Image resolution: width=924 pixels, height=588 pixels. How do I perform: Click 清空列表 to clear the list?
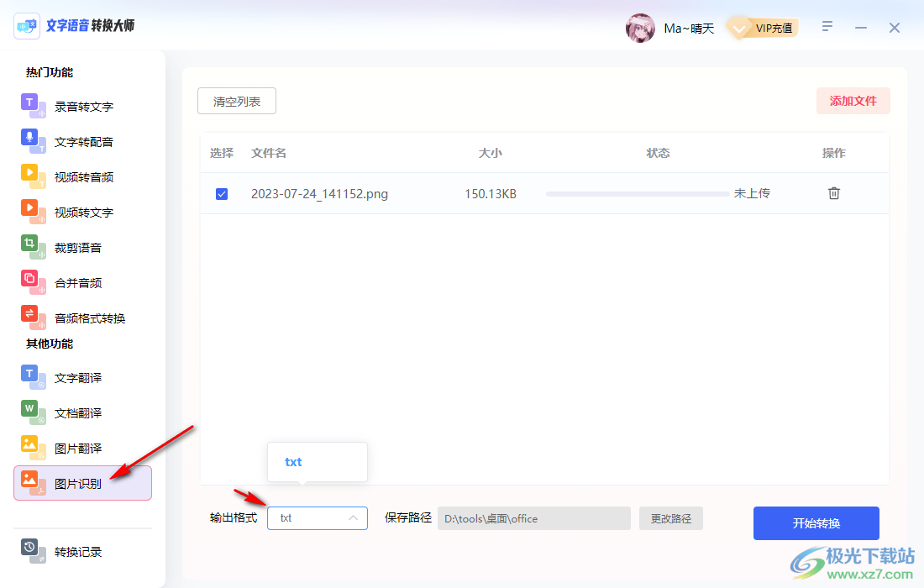click(236, 100)
